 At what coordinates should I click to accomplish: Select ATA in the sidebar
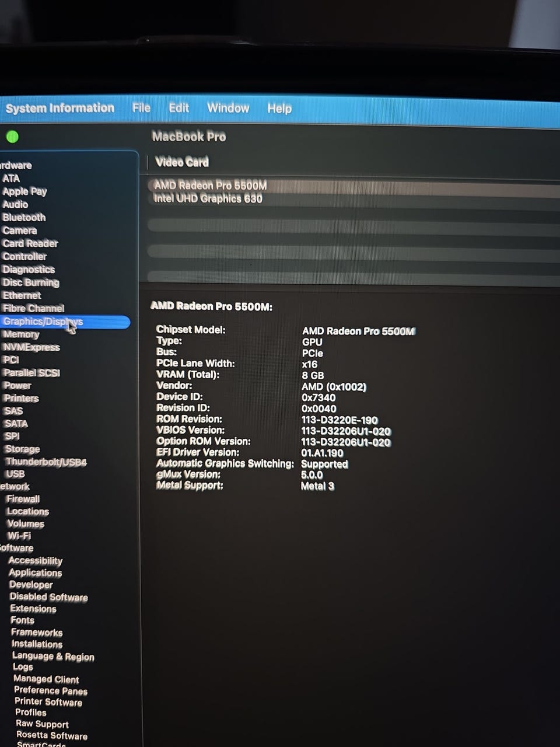point(11,179)
